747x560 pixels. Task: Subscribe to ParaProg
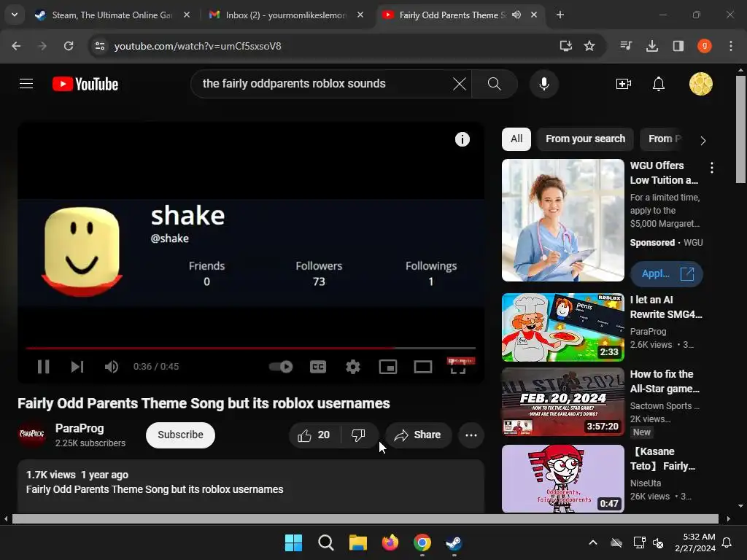click(181, 435)
